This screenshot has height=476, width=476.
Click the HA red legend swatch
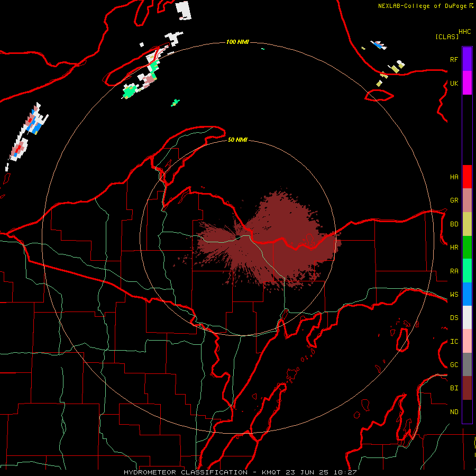click(x=467, y=177)
